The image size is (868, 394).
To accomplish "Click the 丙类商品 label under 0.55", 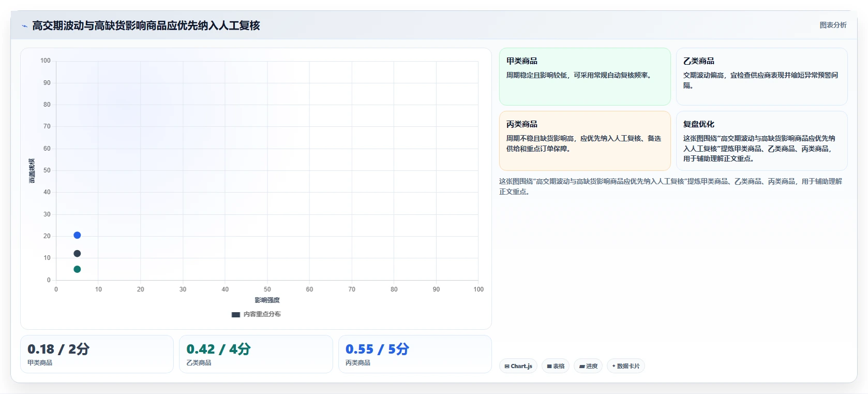I will [358, 363].
